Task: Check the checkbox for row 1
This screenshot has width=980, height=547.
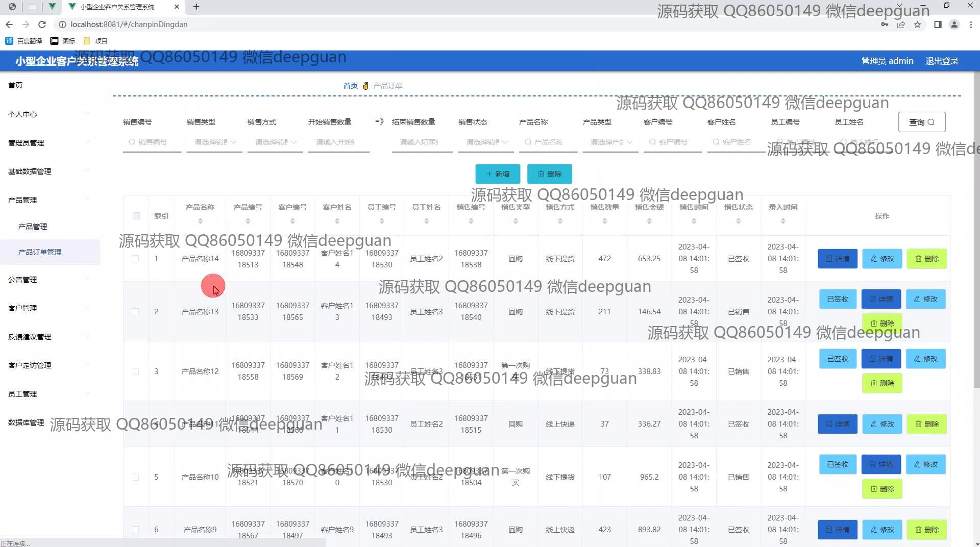Action: (135, 259)
